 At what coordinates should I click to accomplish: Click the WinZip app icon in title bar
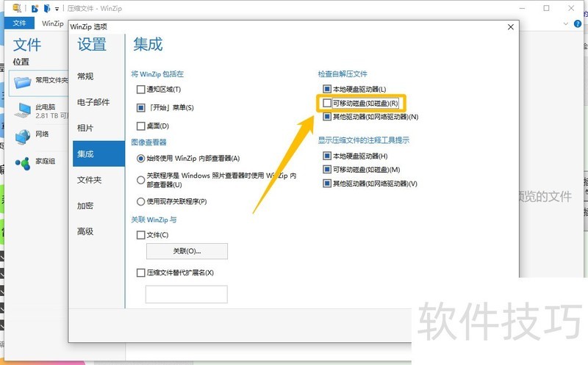16,7
